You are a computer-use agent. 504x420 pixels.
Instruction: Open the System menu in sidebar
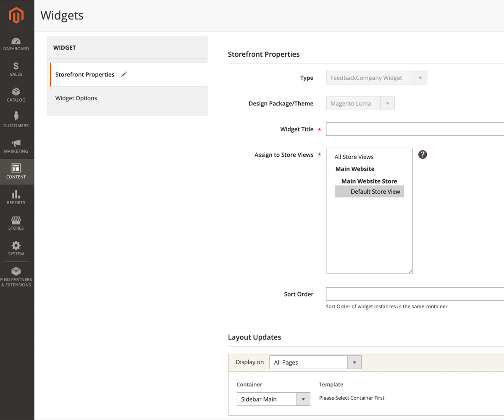tap(17, 249)
